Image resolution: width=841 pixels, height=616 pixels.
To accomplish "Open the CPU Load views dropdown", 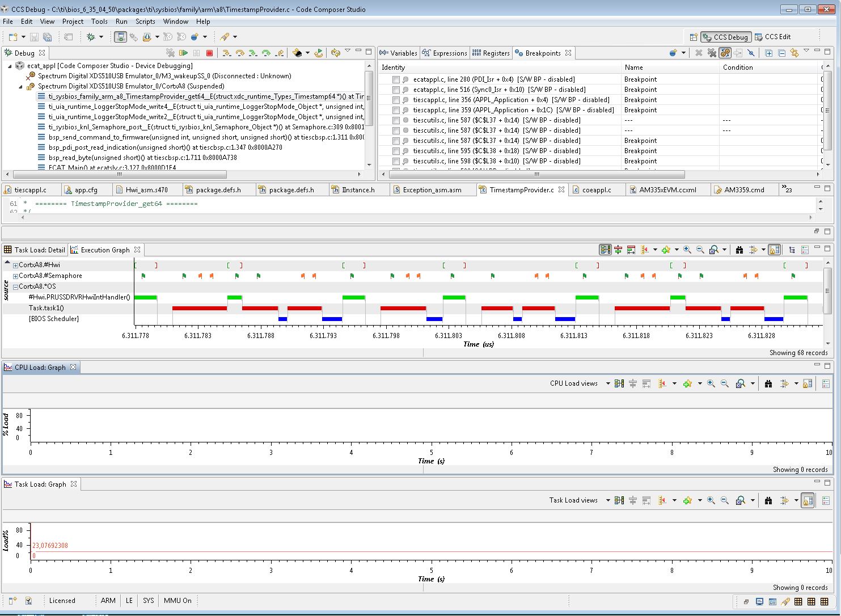I will 607,383.
